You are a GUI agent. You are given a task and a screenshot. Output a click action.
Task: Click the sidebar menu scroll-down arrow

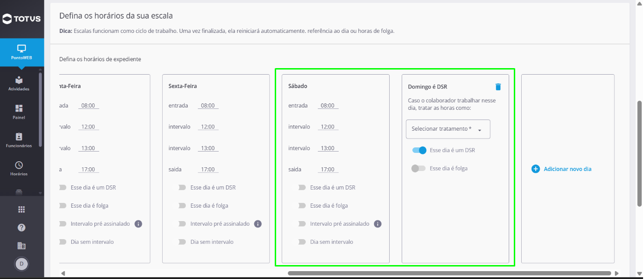pos(40,193)
